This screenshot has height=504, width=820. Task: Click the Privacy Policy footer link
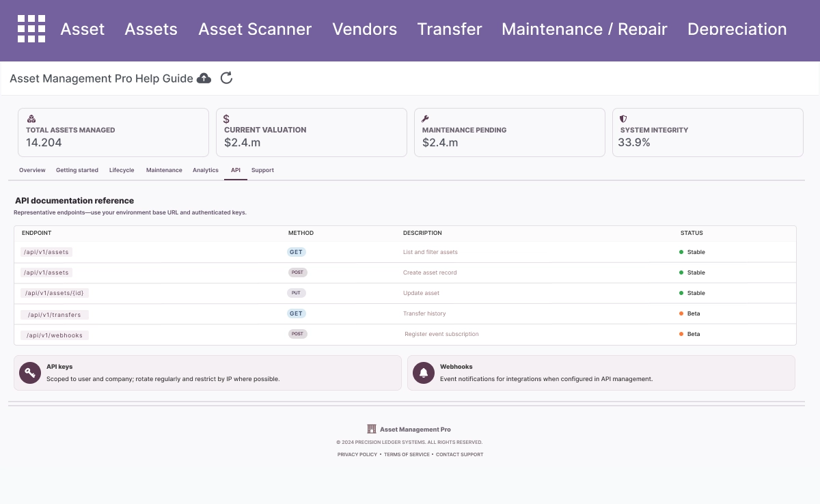point(357,454)
